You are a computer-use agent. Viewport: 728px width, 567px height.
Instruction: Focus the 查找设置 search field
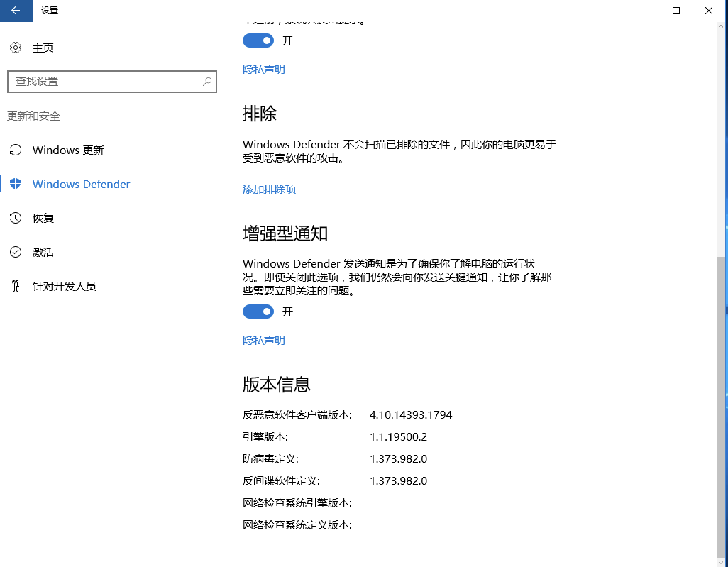coord(112,82)
